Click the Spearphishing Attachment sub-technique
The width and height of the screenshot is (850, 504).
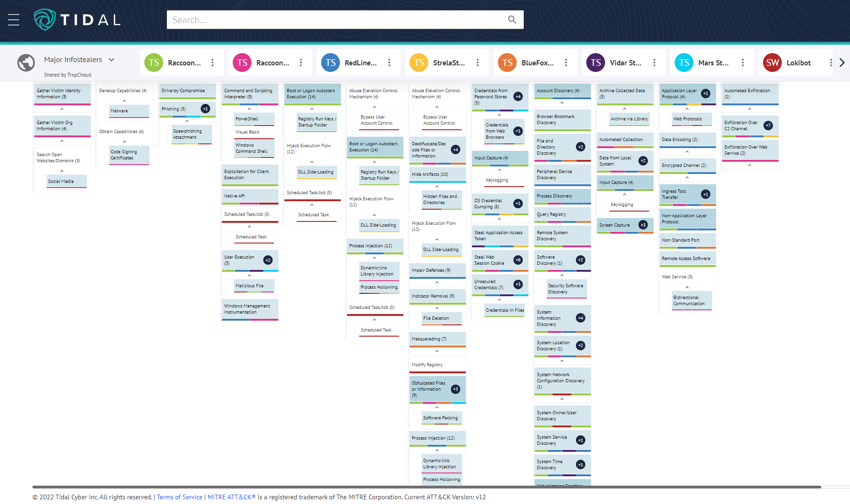click(x=191, y=135)
